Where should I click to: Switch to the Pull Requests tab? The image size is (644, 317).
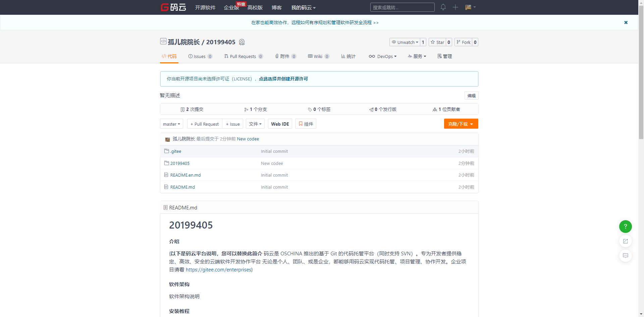coord(244,56)
